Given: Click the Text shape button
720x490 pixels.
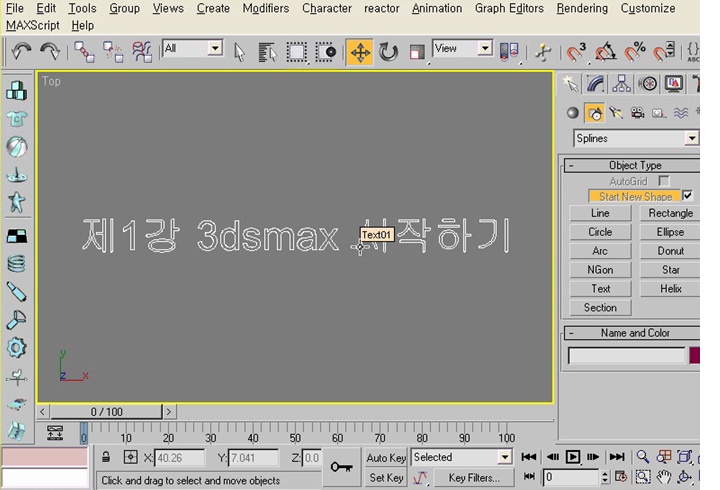Looking at the screenshot, I should 600,289.
